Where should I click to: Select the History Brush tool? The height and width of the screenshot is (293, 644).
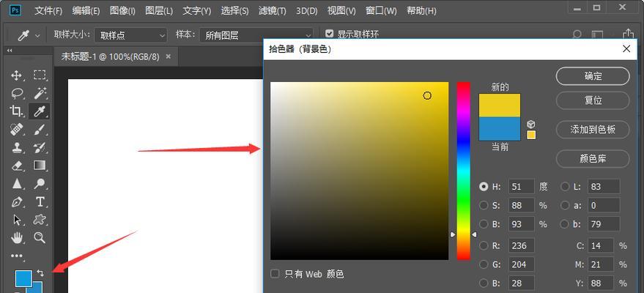[x=40, y=147]
